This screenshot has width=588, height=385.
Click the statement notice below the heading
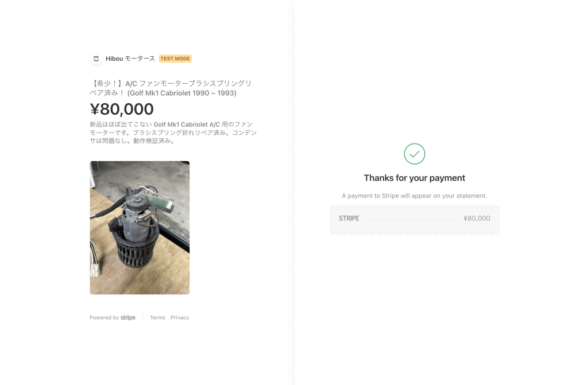tap(415, 196)
